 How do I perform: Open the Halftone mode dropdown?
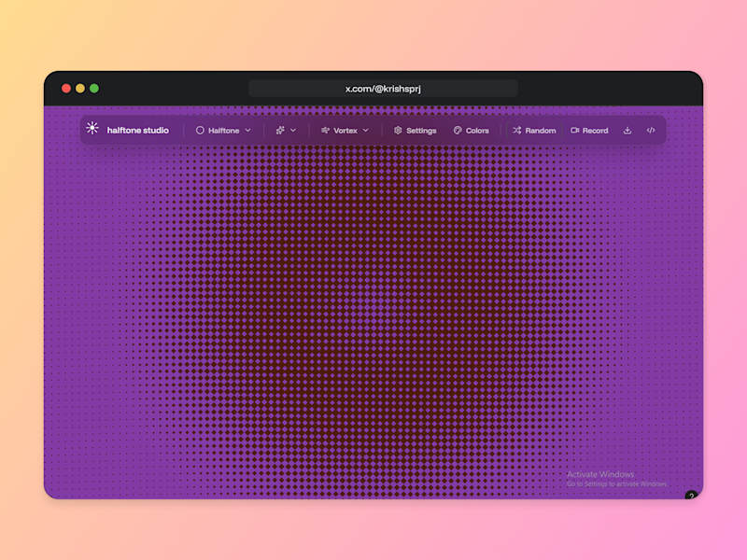point(223,131)
